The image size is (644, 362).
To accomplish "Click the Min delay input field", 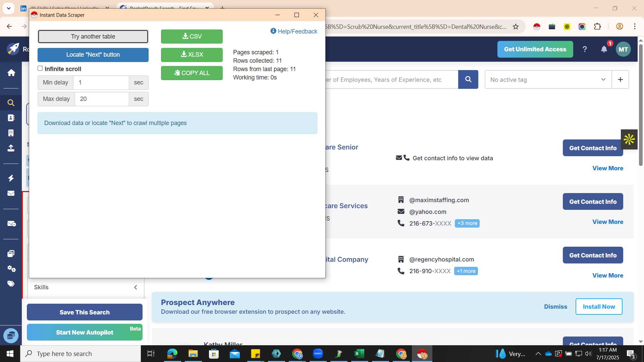I will (x=101, y=82).
